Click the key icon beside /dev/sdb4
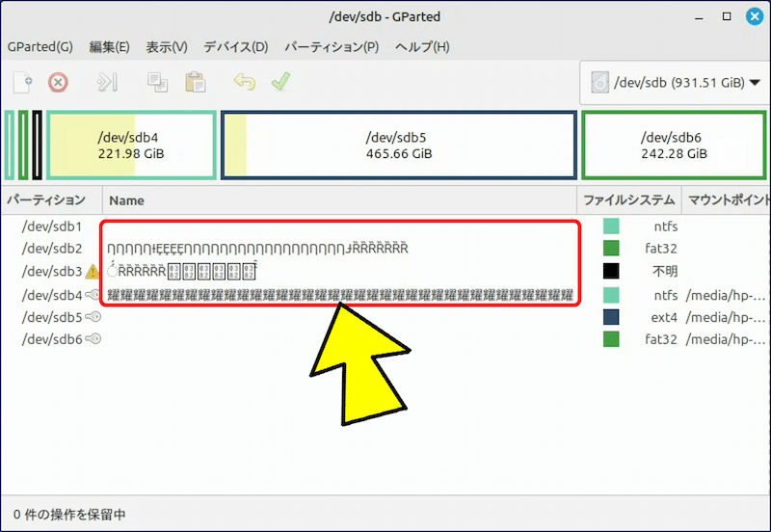The width and height of the screenshot is (771, 532). (93, 295)
